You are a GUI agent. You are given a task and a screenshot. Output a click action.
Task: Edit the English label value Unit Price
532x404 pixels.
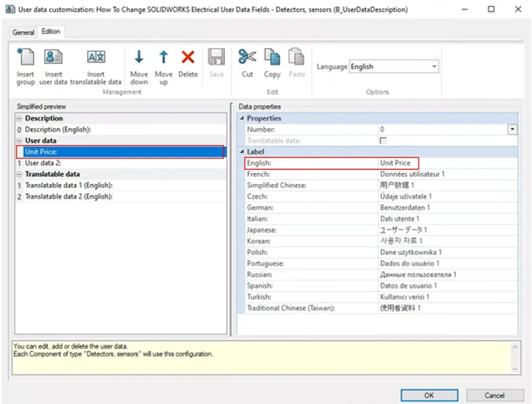(x=447, y=163)
